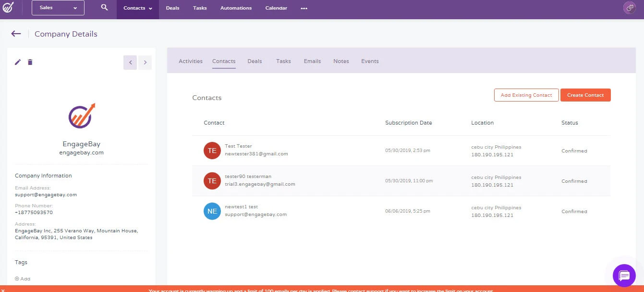Open the live chat bubble icon
The height and width of the screenshot is (292, 644).
point(624,276)
